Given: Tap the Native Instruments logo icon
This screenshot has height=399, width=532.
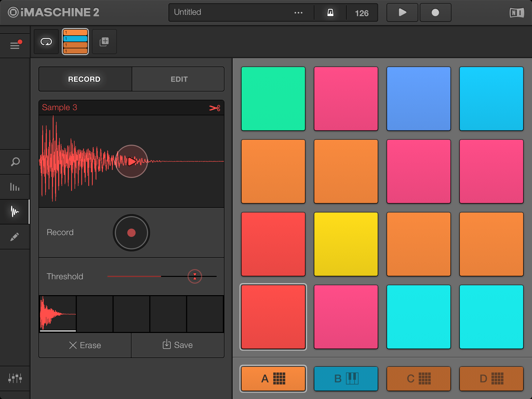Looking at the screenshot, I should (517, 12).
